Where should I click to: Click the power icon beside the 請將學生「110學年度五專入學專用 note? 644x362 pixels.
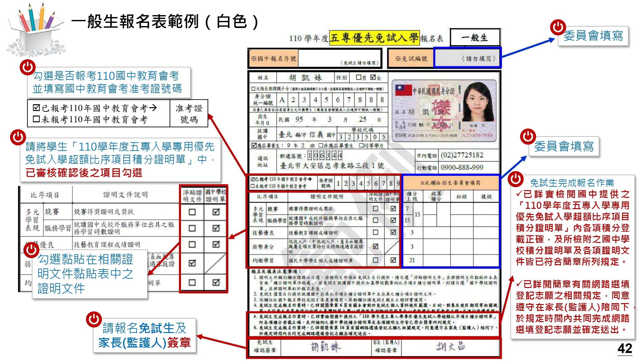[18, 137]
